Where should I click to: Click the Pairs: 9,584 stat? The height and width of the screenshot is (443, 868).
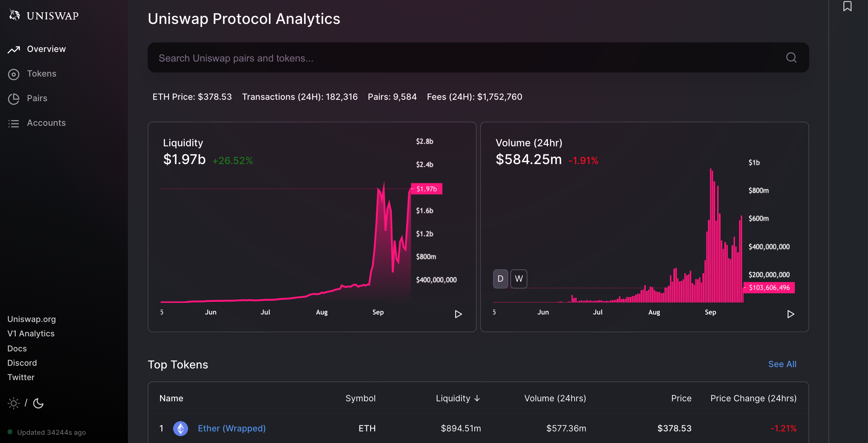pyautogui.click(x=392, y=97)
